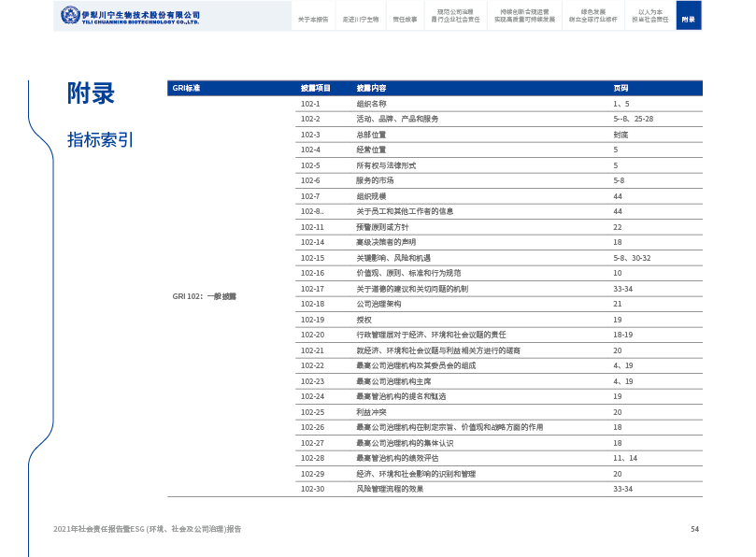This screenshot has height=557, width=756.
Task: Click page reference 5--8, 25-28 for 102-2
Action: pos(633,119)
